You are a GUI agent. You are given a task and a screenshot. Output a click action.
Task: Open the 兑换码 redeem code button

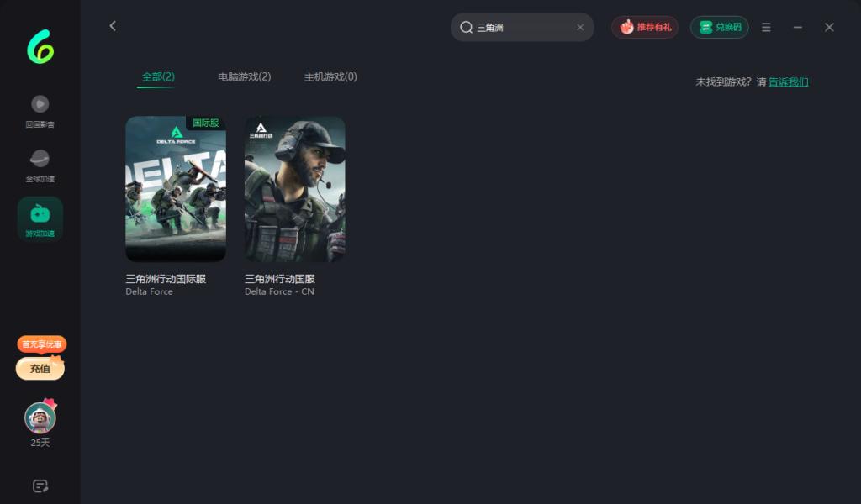click(x=720, y=27)
